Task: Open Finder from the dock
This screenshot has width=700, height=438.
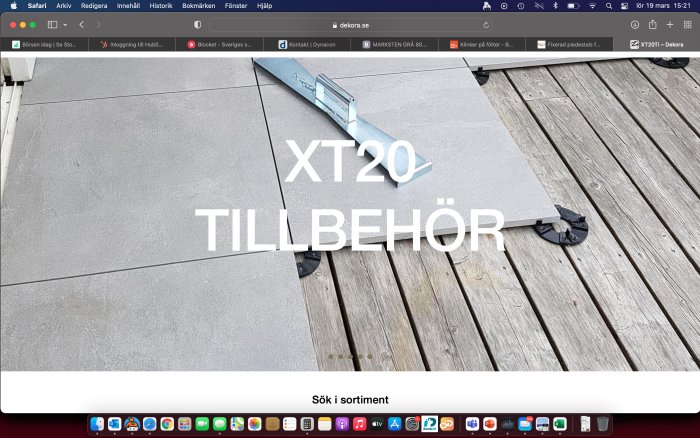Action: pyautogui.click(x=97, y=424)
